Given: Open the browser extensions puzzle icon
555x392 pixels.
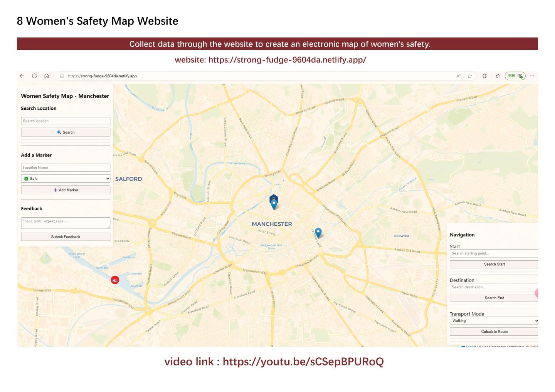Looking at the screenshot, I should (x=484, y=76).
